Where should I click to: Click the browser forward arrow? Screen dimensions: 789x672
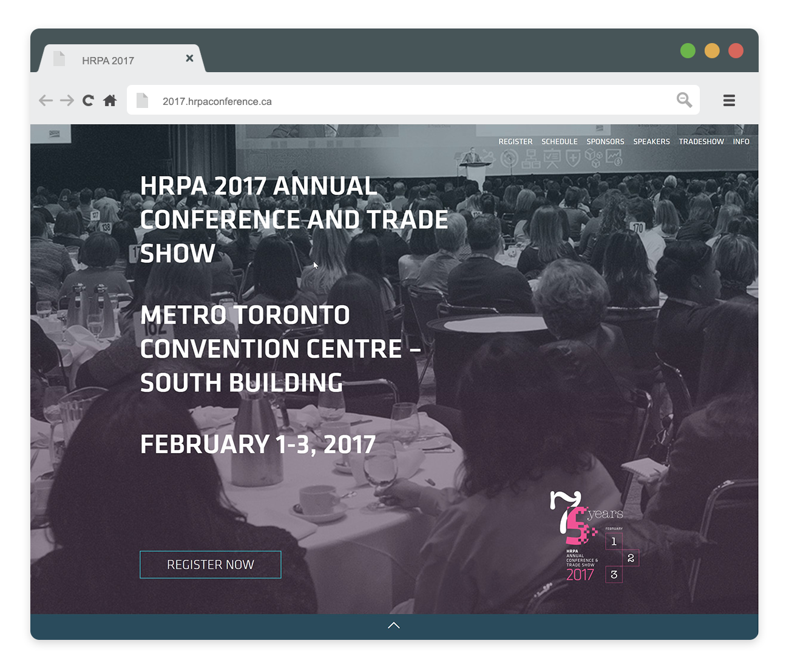click(x=67, y=100)
